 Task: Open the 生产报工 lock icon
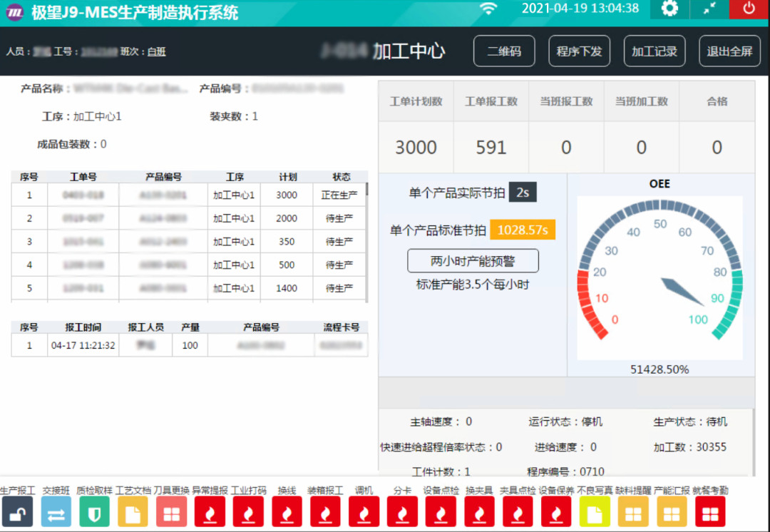(x=18, y=512)
